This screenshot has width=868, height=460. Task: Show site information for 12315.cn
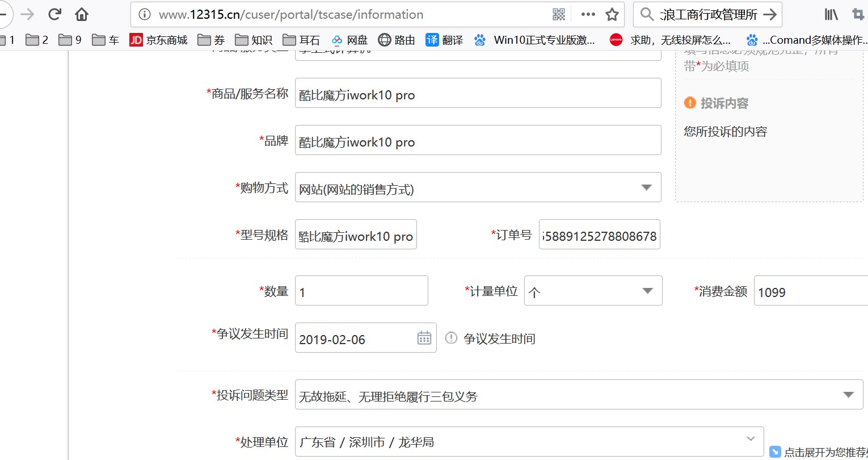point(145,15)
